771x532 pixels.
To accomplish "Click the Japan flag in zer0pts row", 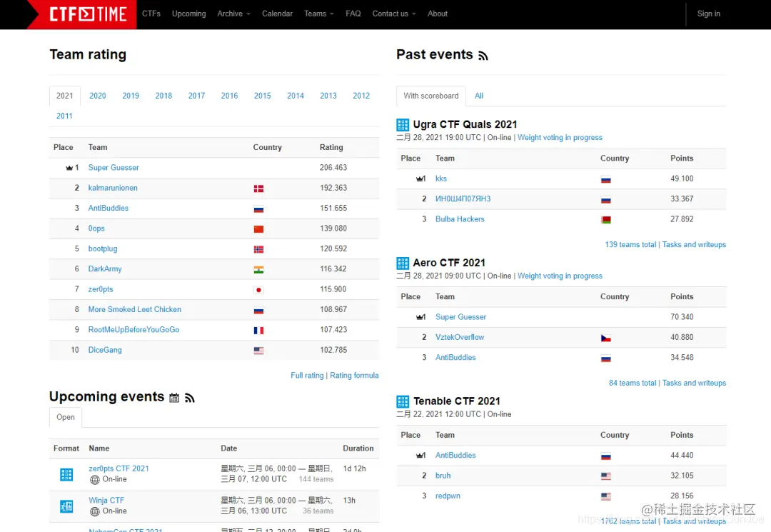I will click(258, 290).
